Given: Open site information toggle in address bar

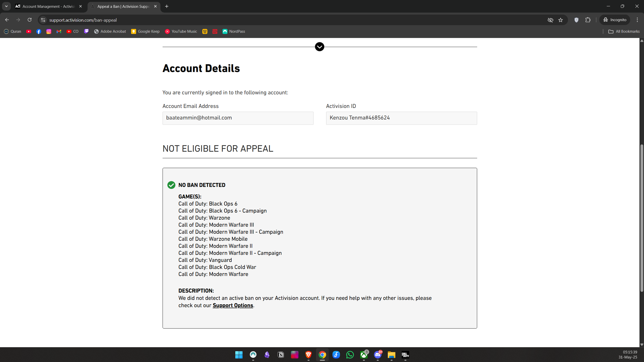Looking at the screenshot, I should point(43,20).
